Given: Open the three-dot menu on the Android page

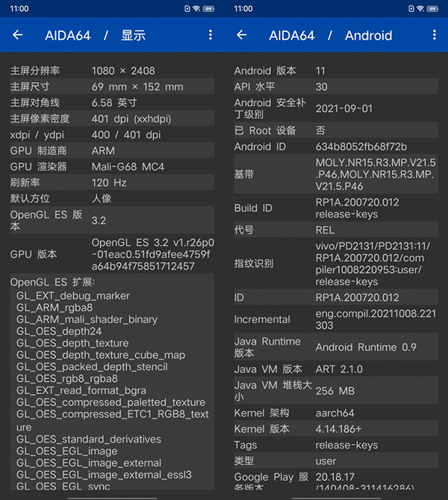Looking at the screenshot, I should (x=434, y=35).
